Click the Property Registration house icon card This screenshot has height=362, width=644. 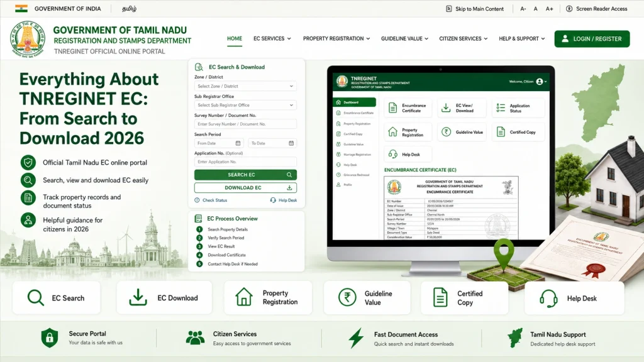(244, 297)
